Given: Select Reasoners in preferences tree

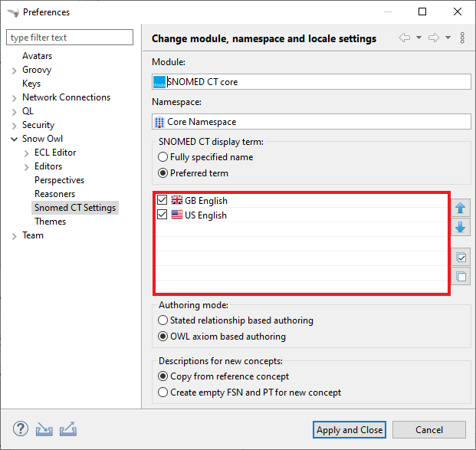Looking at the screenshot, I should pyautogui.click(x=54, y=194).
